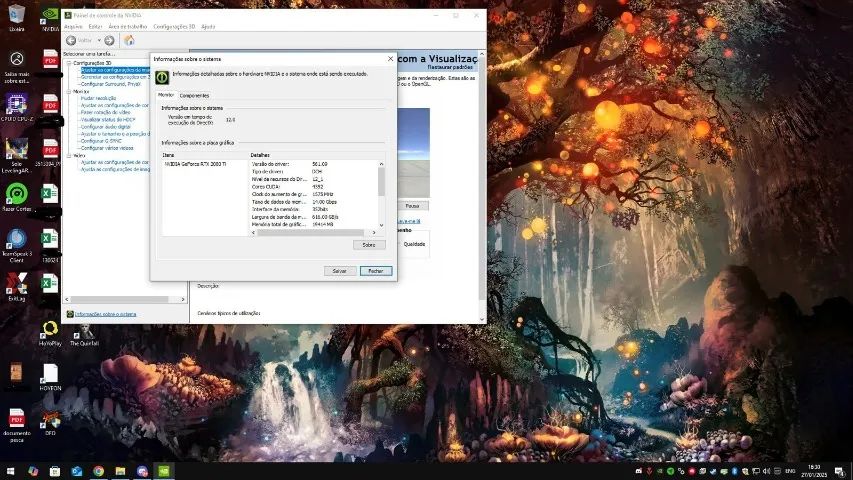Click the Sobre button
Viewport: 853px width, 480px height.
[369, 245]
